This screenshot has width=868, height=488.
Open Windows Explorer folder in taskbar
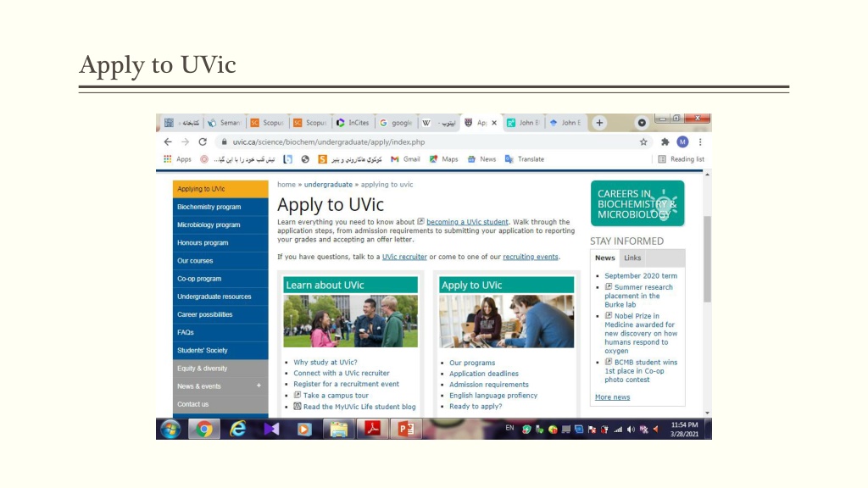tap(339, 429)
